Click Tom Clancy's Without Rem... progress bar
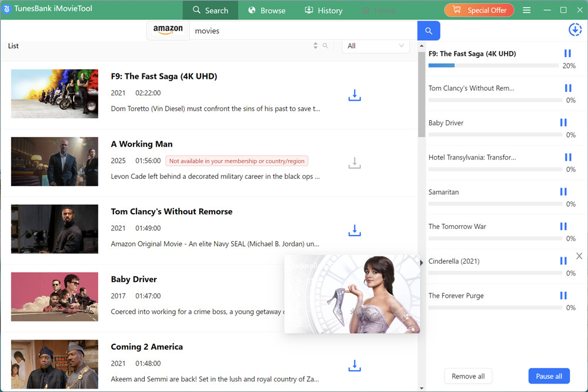This screenshot has height=392, width=588. pyautogui.click(x=495, y=100)
